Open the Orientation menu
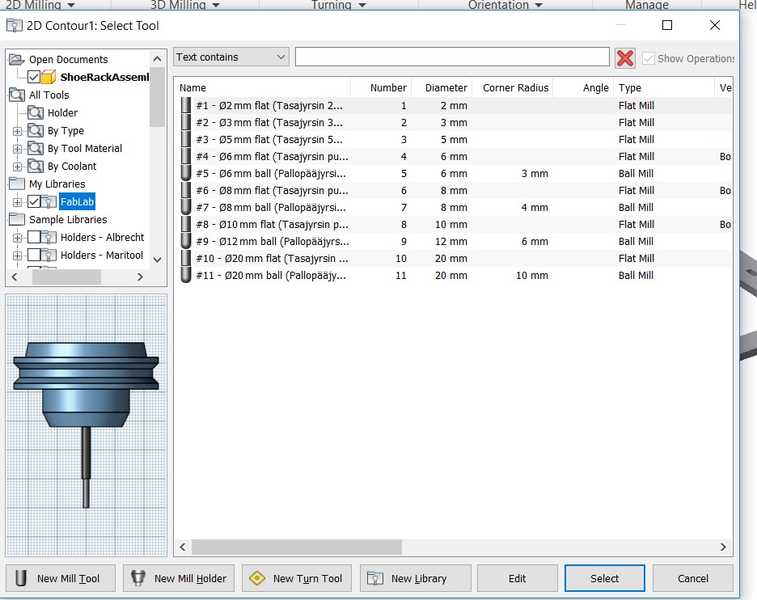Image resolution: width=757 pixels, height=600 pixels. [505, 5]
